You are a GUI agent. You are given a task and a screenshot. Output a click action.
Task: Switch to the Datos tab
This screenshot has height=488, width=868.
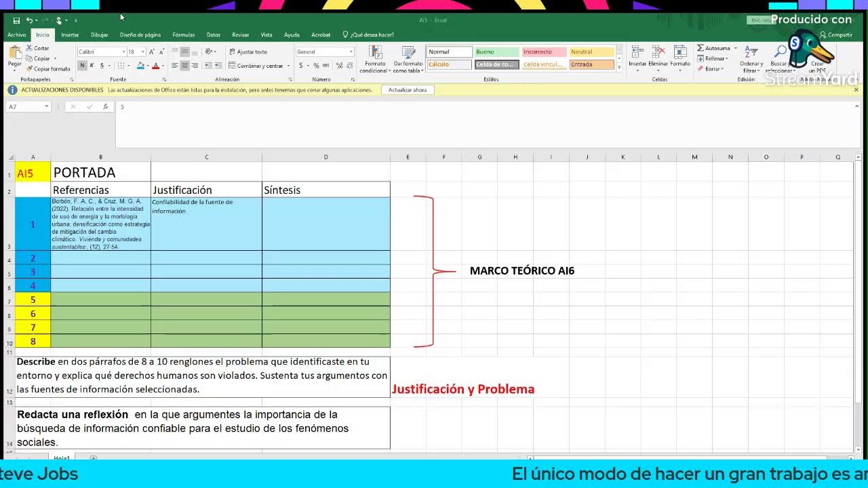pyautogui.click(x=214, y=35)
